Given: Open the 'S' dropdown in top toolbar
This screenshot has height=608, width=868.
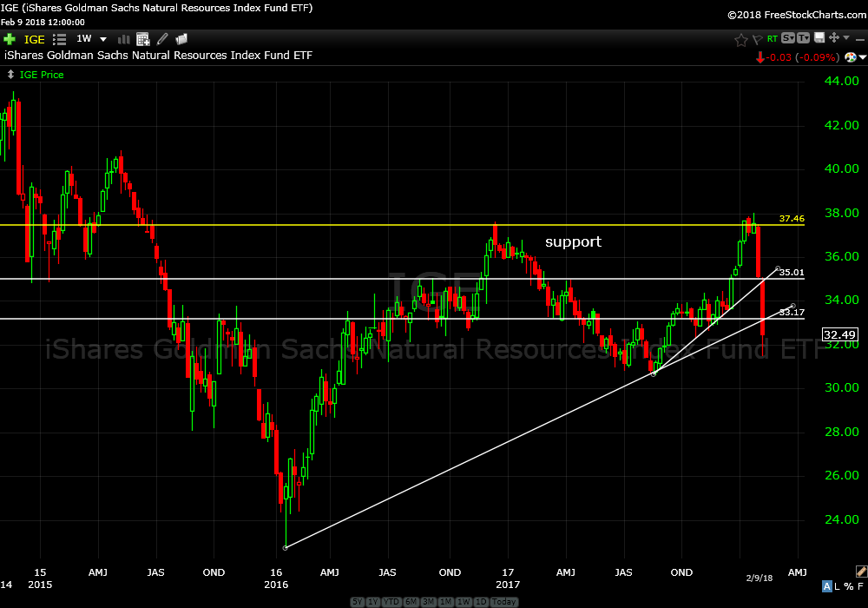Looking at the screenshot, I should coord(787,38).
